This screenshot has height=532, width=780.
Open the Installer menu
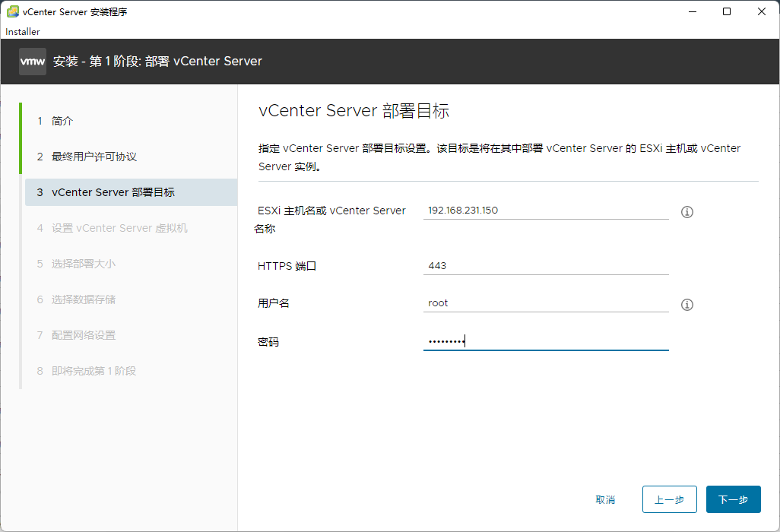coord(22,31)
